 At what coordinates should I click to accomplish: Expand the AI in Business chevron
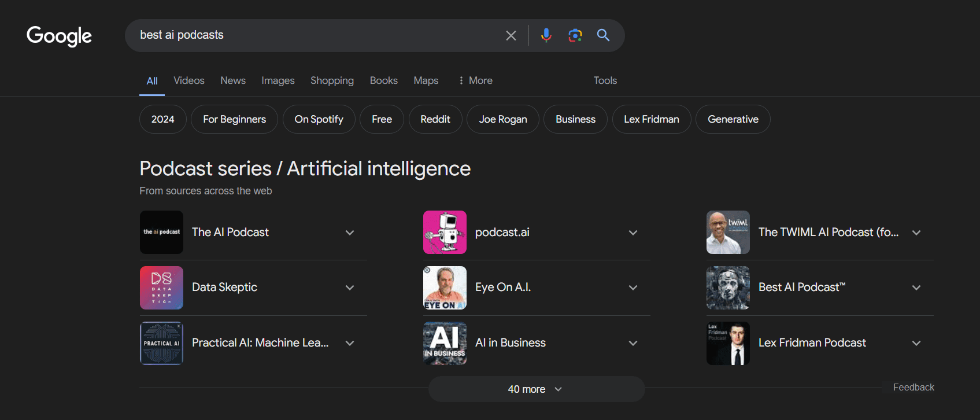633,343
